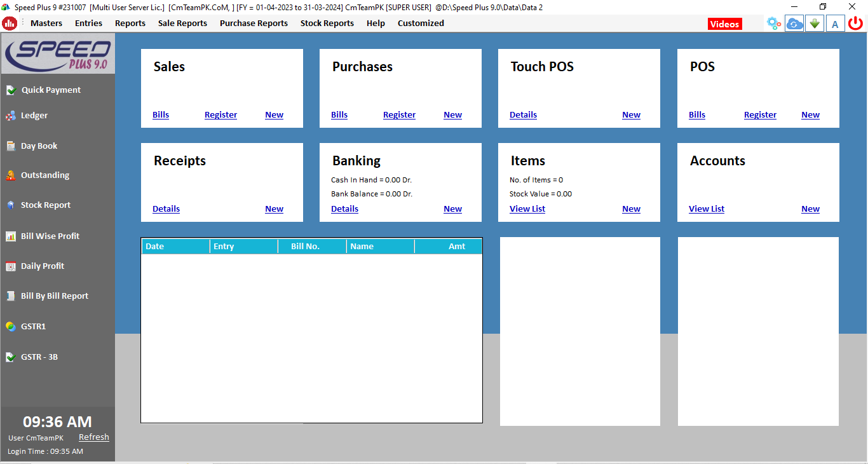
Task: Click the Ledger sidebar icon
Action: [11, 116]
